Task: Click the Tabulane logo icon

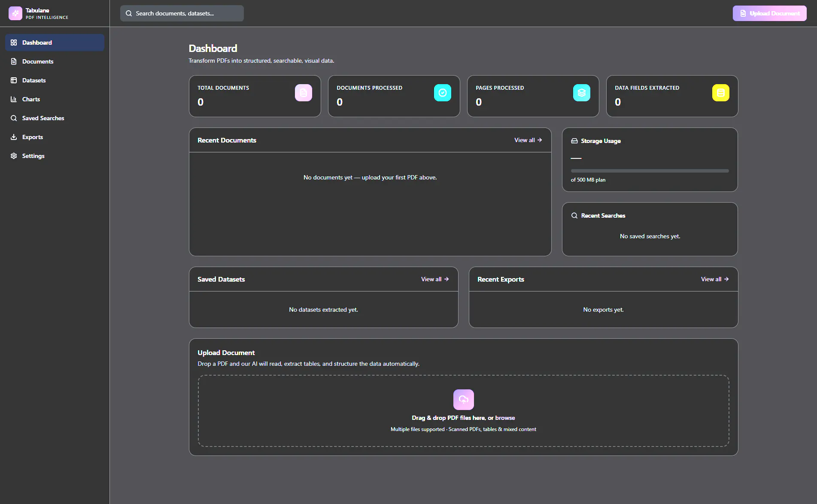Action: point(15,13)
